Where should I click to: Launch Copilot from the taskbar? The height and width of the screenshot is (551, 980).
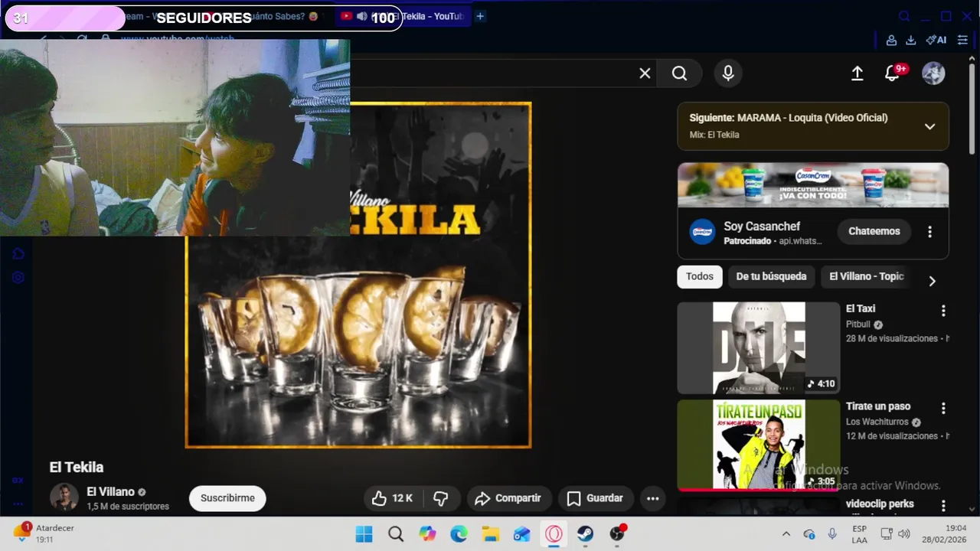pos(427,534)
